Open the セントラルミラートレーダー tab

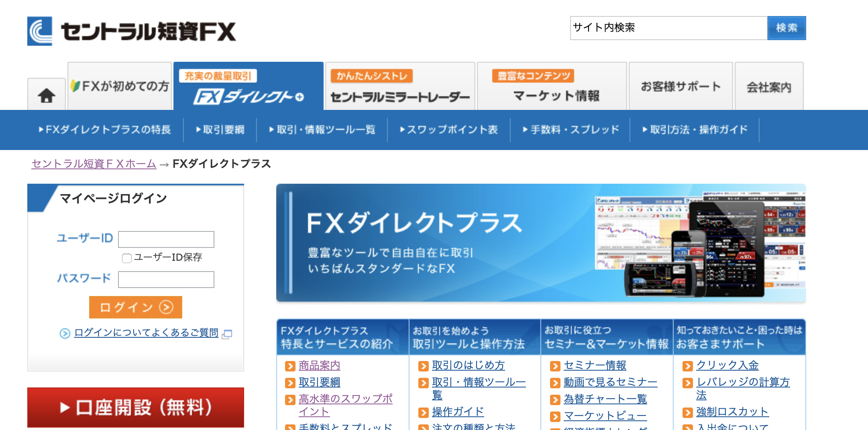click(x=400, y=86)
